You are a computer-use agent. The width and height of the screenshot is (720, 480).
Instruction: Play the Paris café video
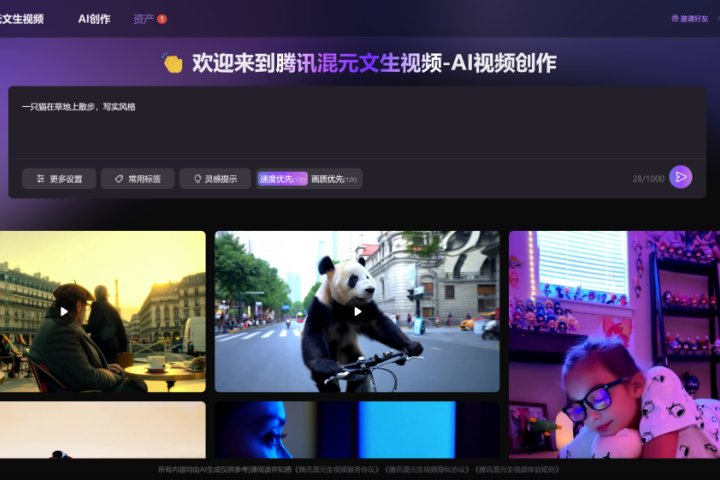pyautogui.click(x=64, y=312)
